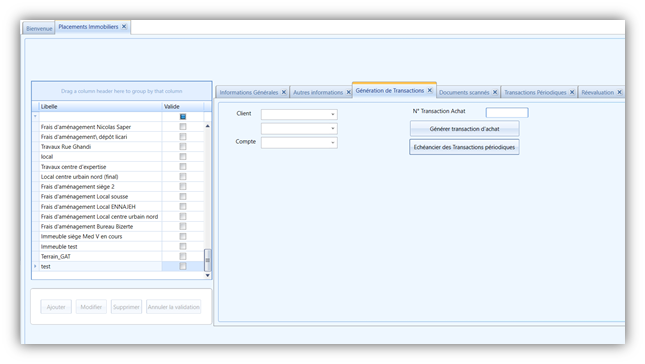Click Annuler la validation button

tap(174, 307)
